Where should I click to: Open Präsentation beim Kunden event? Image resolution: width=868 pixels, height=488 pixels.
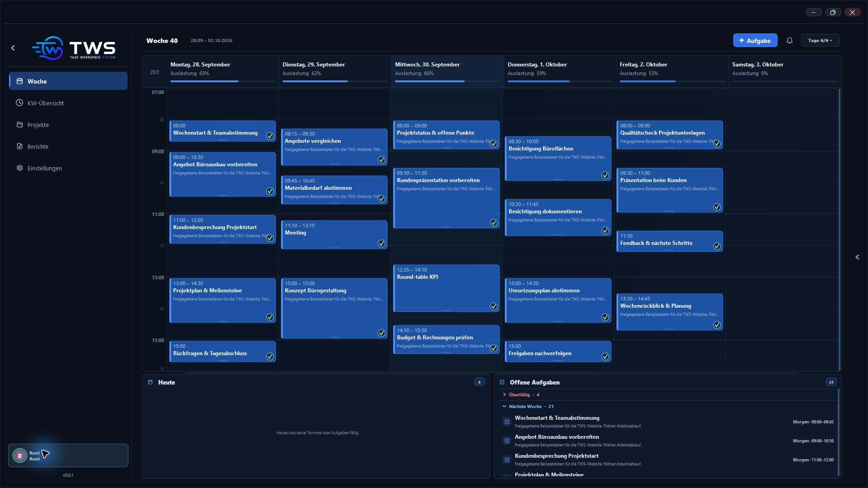[670, 190]
